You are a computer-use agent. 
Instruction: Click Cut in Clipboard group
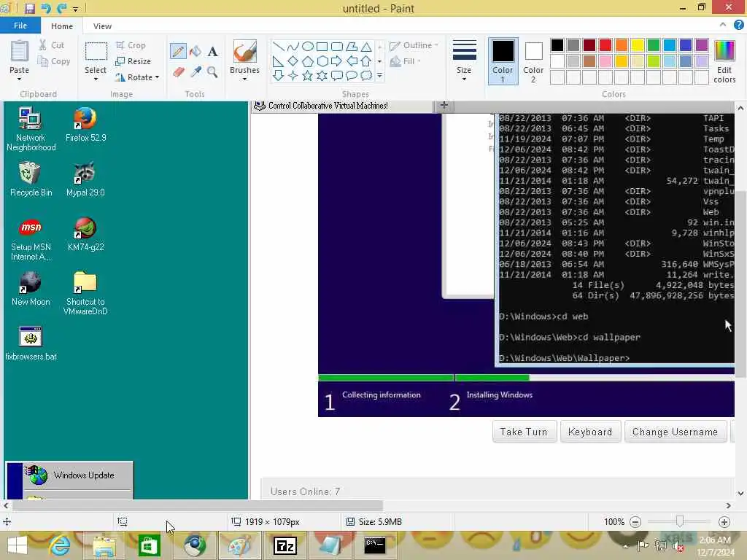pos(52,45)
